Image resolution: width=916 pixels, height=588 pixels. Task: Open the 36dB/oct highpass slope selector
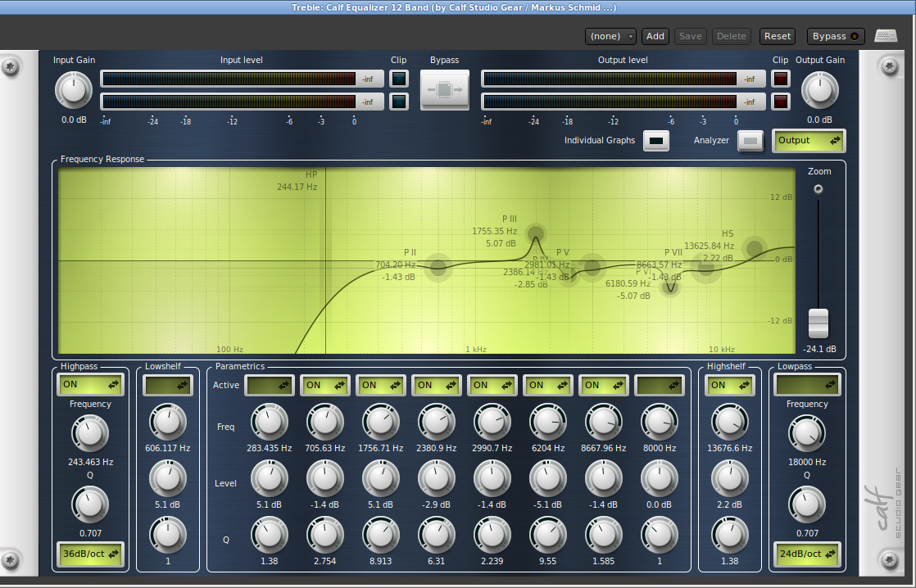click(x=90, y=554)
